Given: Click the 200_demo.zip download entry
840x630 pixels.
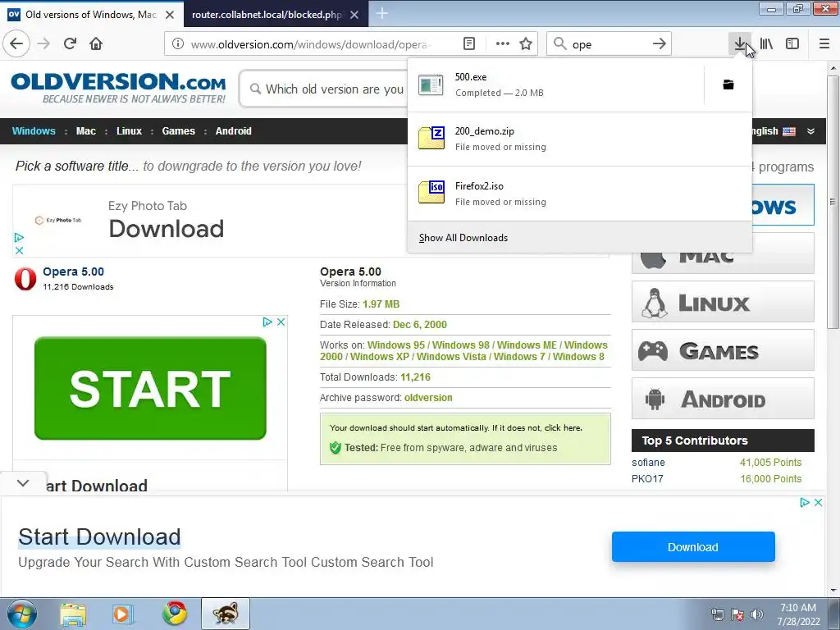Looking at the screenshot, I should pyautogui.click(x=580, y=139).
